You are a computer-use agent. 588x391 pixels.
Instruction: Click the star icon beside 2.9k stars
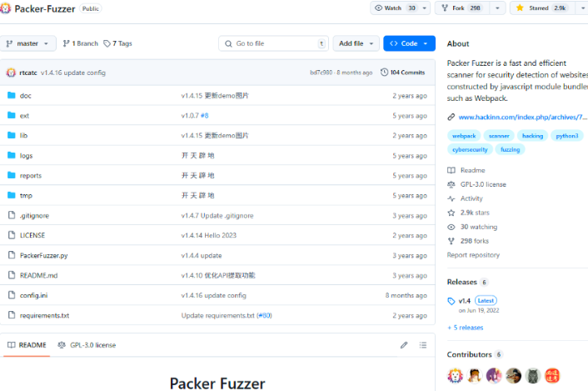tap(451, 213)
